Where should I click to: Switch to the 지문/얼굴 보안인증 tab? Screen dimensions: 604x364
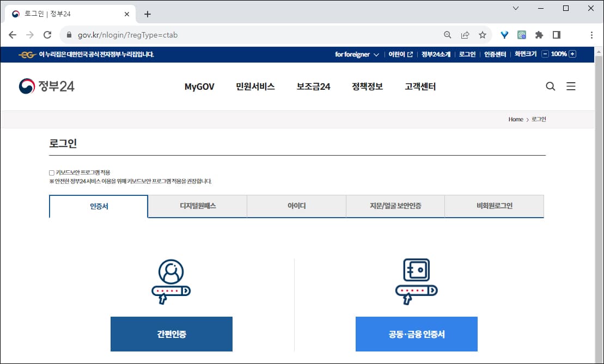pos(395,206)
